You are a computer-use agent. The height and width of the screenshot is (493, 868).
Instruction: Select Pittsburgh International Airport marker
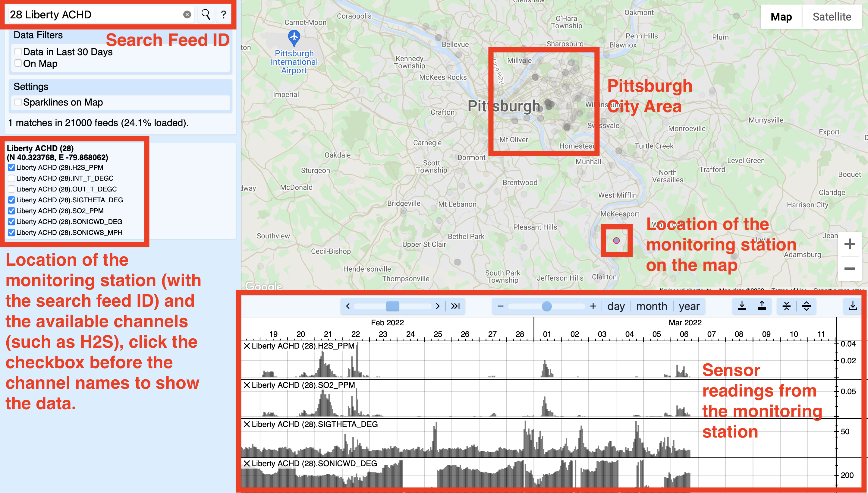pyautogui.click(x=294, y=38)
